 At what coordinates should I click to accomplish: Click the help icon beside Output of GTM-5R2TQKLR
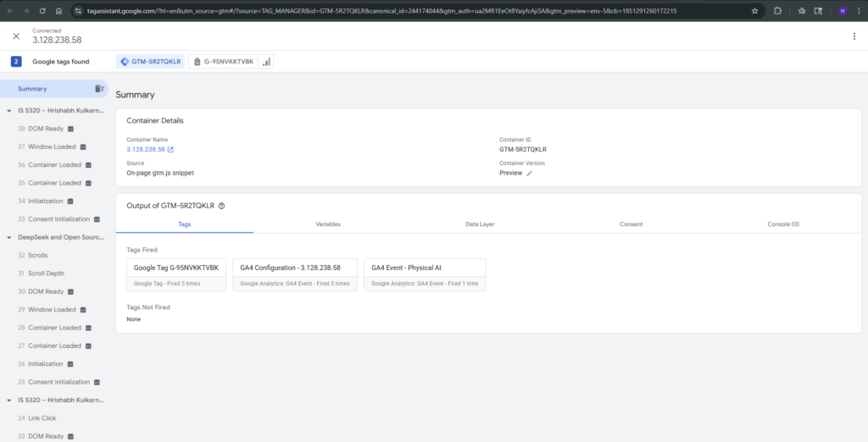(x=221, y=206)
